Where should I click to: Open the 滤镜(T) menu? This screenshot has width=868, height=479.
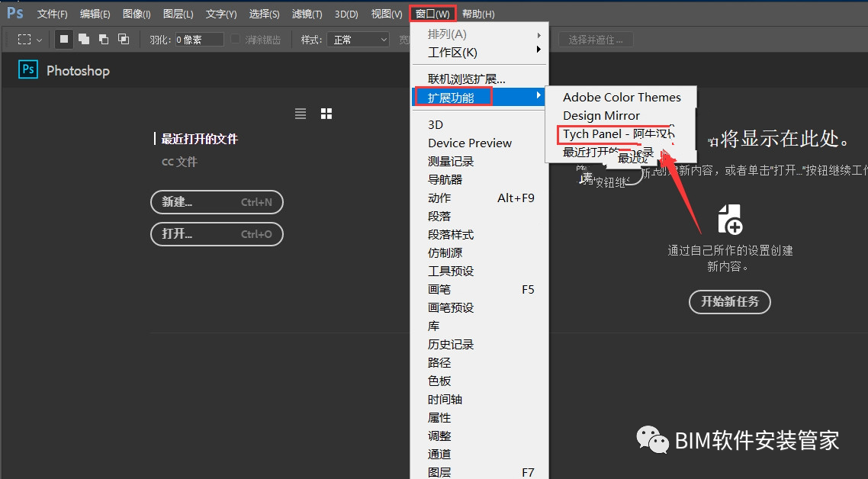click(307, 14)
